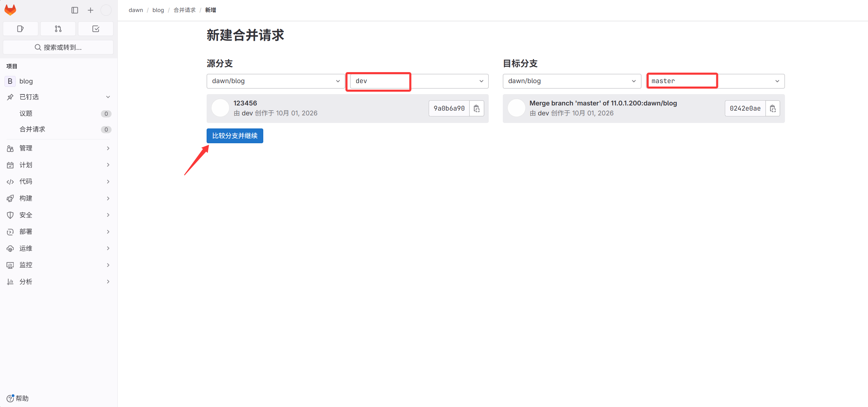Focus the search or go to field

(x=58, y=47)
